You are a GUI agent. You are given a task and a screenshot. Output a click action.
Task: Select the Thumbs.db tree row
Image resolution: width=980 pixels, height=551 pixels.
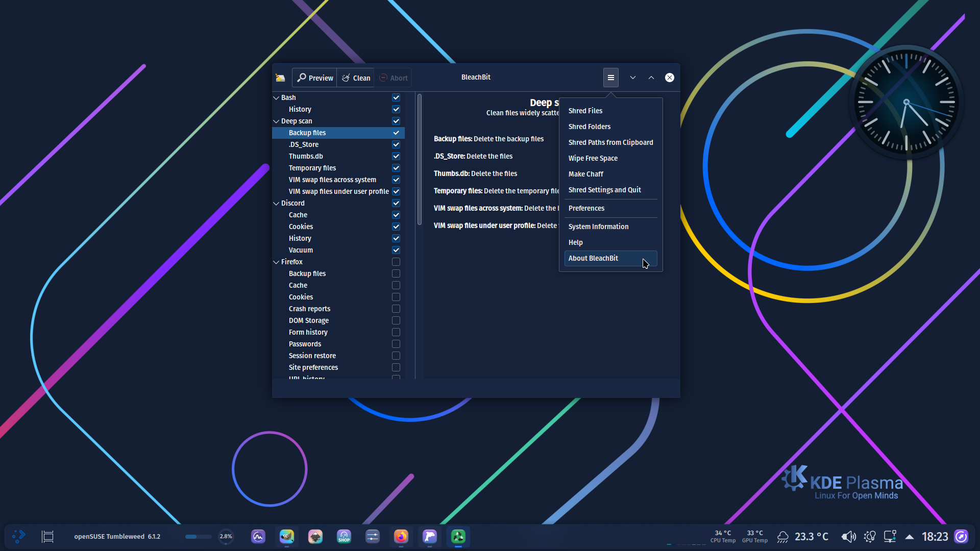[338, 156]
